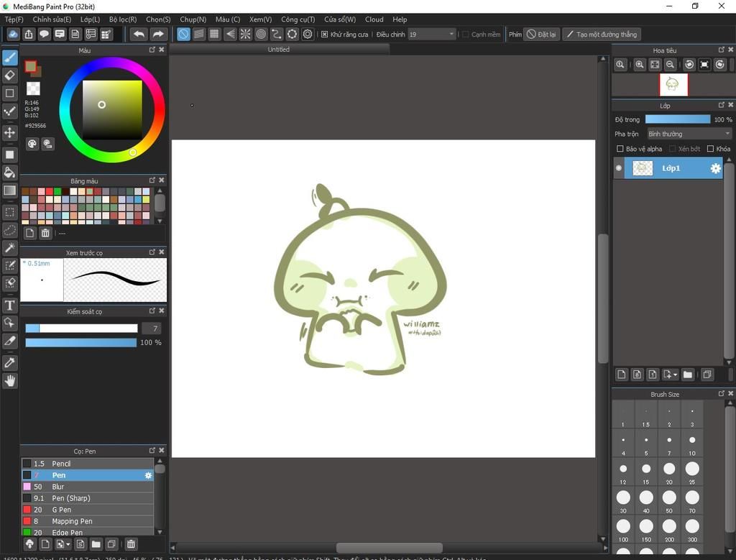Zoom out using Navigator magnifier minus icon

[x=671, y=65]
